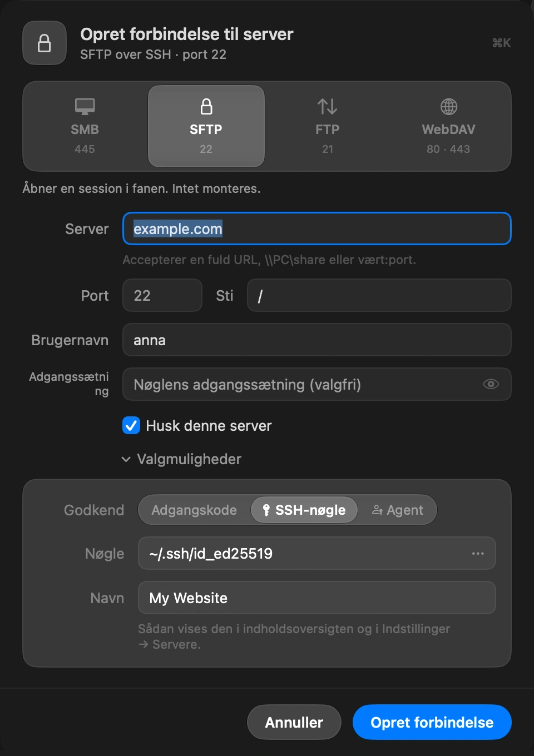Select the FTP protocol tab
The width and height of the screenshot is (534, 756).
coord(327,126)
